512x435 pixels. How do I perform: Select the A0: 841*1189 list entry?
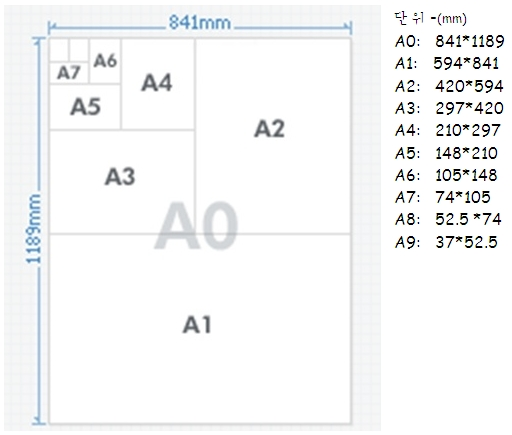(450, 42)
